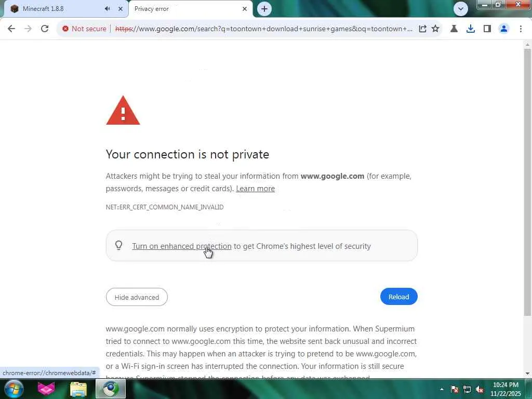The width and height of the screenshot is (532, 399).
Task: Open the profile avatar button
Action: pyautogui.click(x=503, y=29)
